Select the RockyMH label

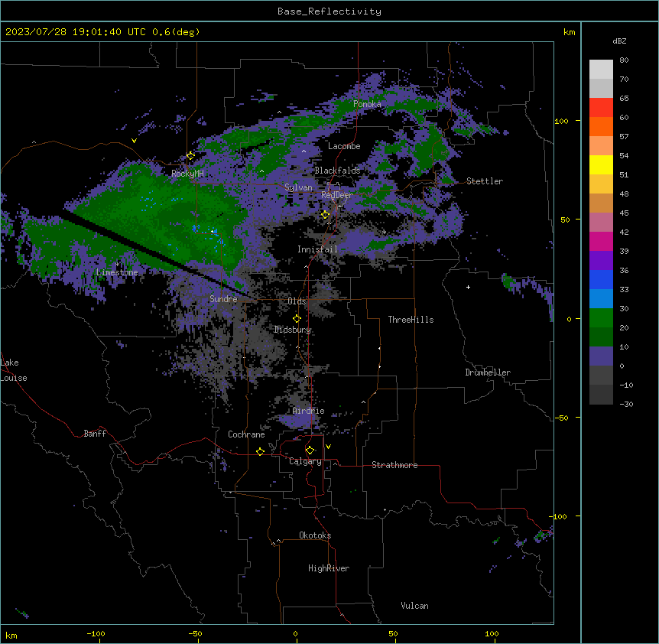187,174
